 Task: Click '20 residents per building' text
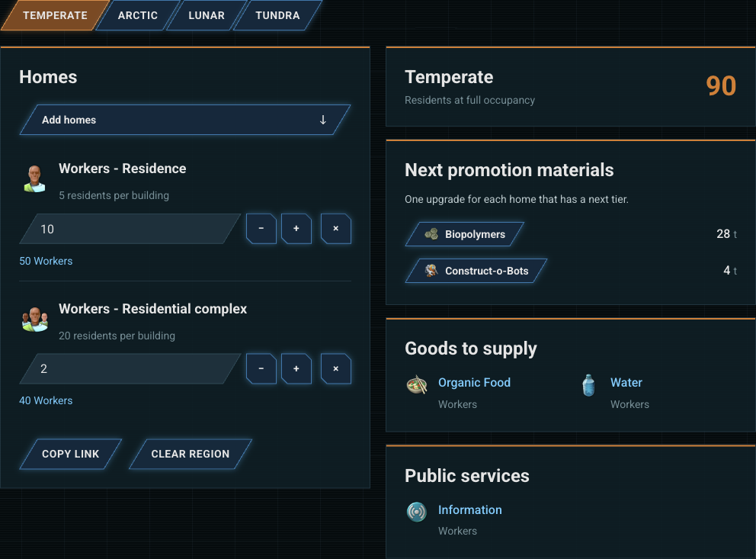click(x=117, y=336)
